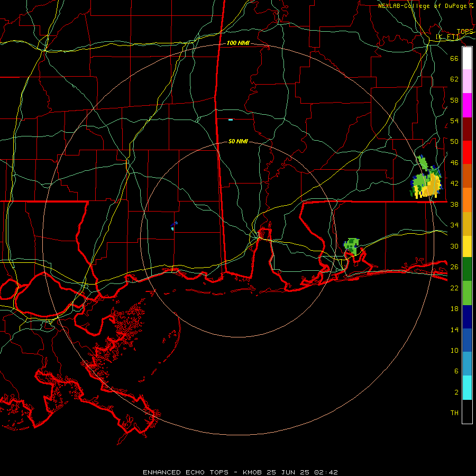Click the '34' legend value
Viewport: 476px width, 476px height.
[454, 225]
